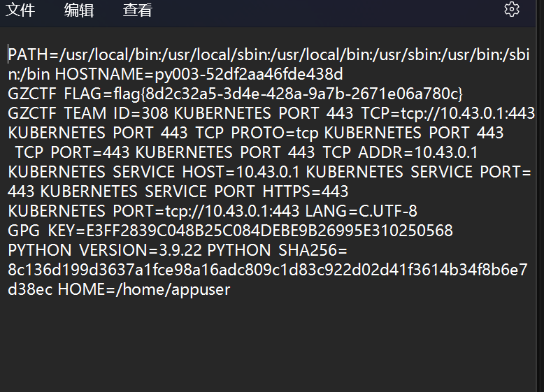Click on the HOSTNAME=py003 text
The width and height of the screenshot is (544, 392).
[x=199, y=74]
